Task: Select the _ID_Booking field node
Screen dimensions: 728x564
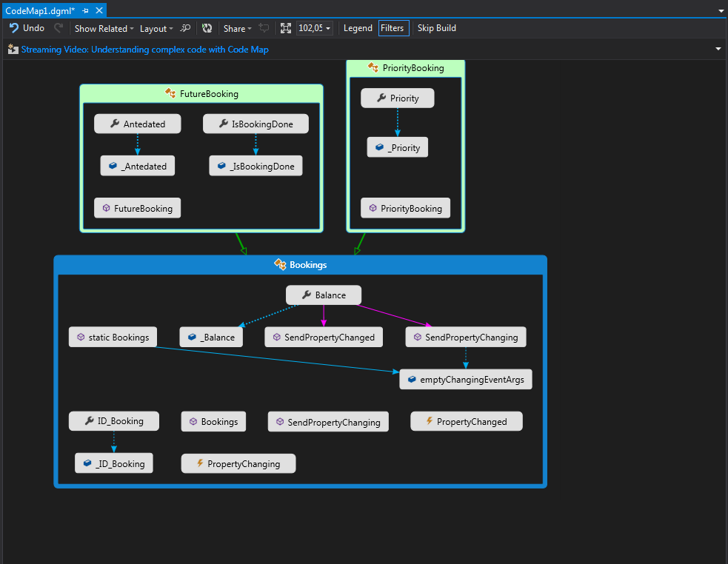Action: click(114, 463)
